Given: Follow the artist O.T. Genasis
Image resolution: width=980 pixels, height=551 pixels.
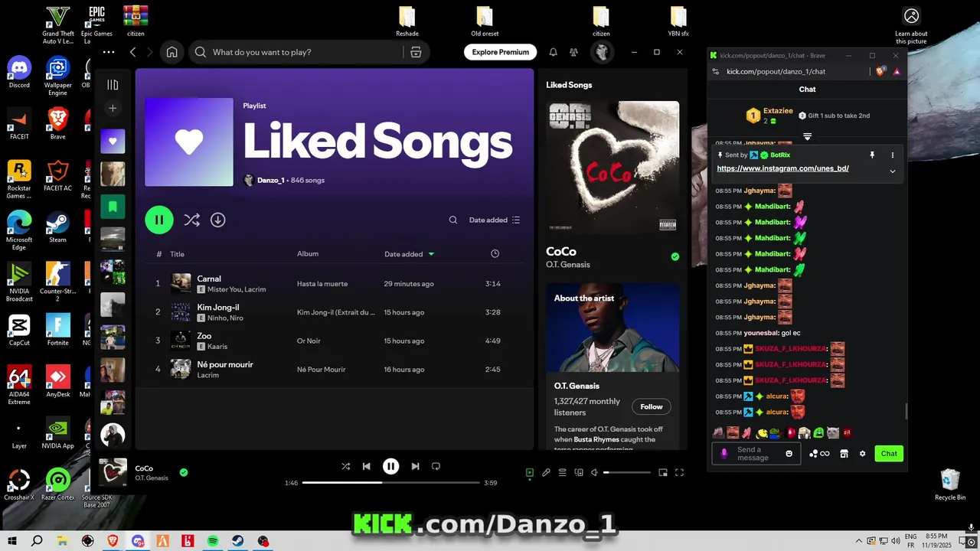Looking at the screenshot, I should [x=652, y=407].
